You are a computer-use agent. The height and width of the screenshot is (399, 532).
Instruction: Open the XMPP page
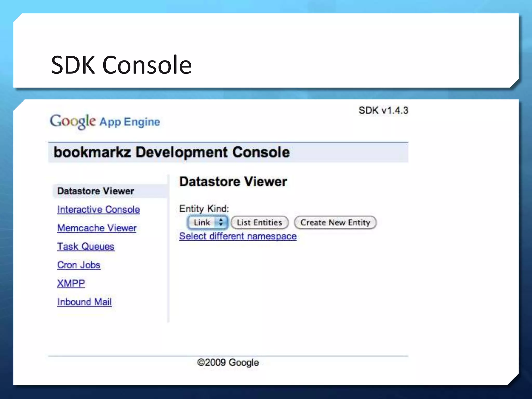tap(71, 283)
